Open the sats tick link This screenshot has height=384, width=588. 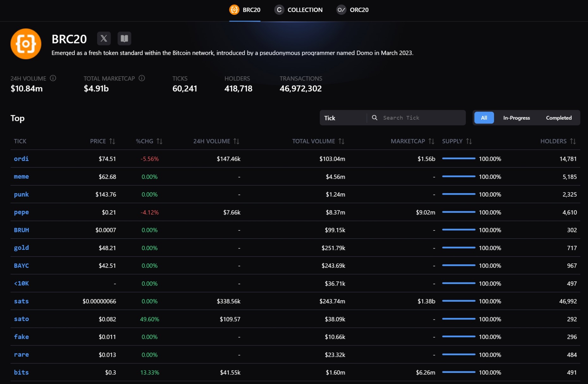(x=21, y=301)
